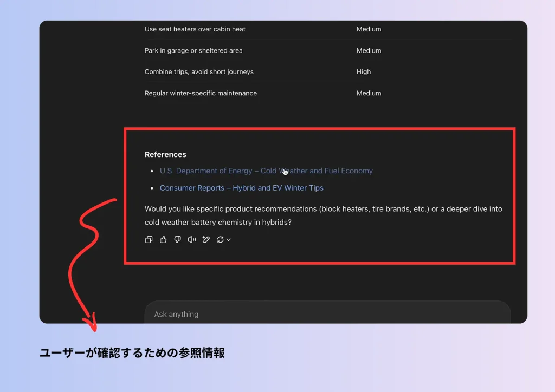Click the 'Medium' value for winter-specific maintenance row

click(369, 93)
